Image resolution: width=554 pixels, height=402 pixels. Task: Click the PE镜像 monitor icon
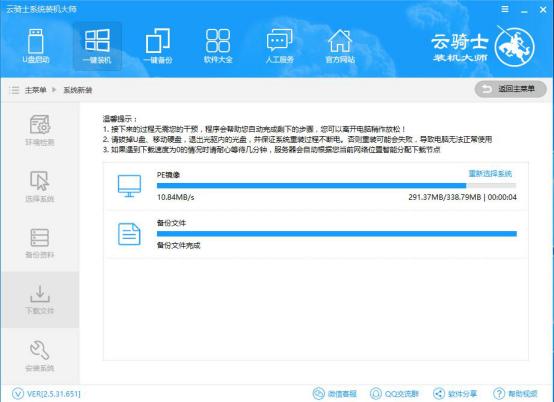(x=129, y=186)
